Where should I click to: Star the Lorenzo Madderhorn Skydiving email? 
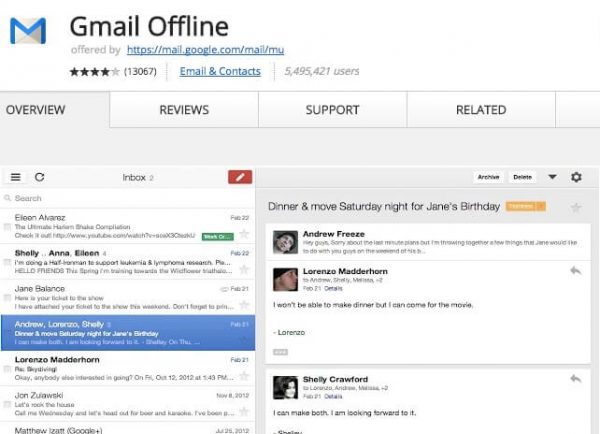(244, 376)
